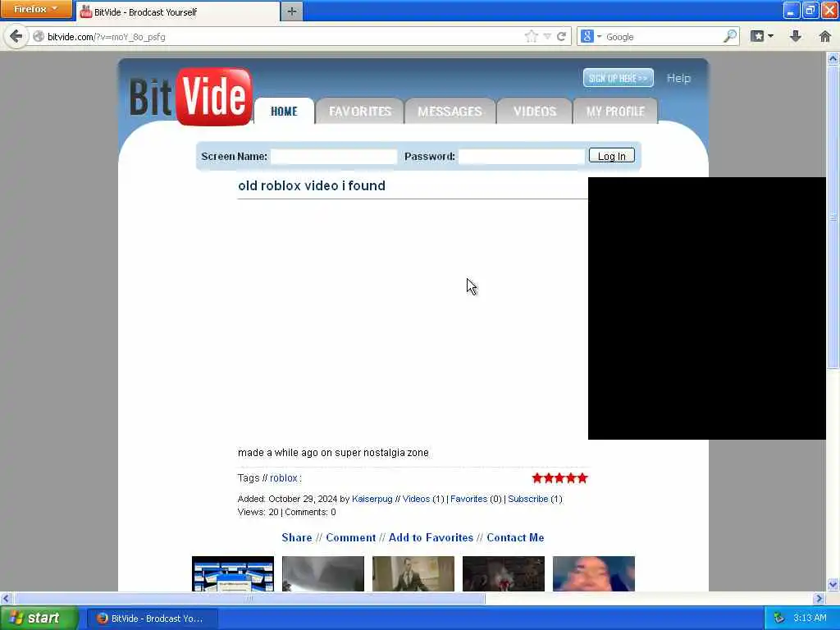Click the Subscribe link
840x630 pixels.
[527, 499]
